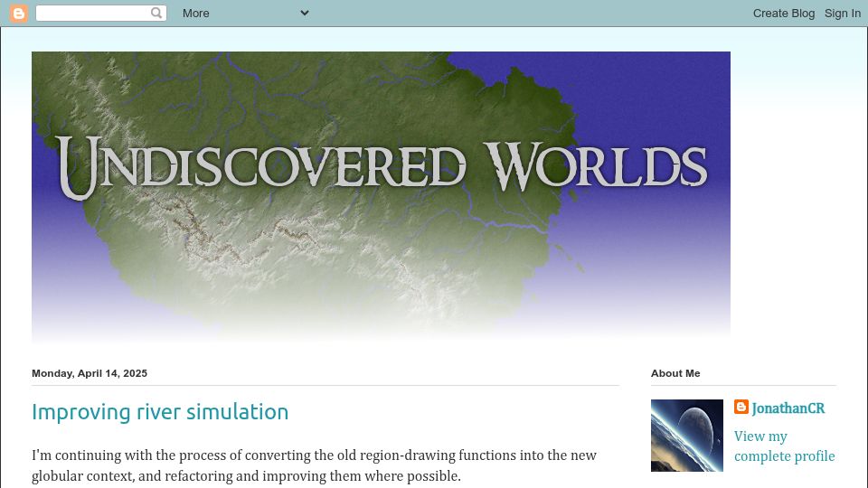868x488 pixels.
Task: Click the date heading Monday, April 14, 2025
Action: click(90, 373)
